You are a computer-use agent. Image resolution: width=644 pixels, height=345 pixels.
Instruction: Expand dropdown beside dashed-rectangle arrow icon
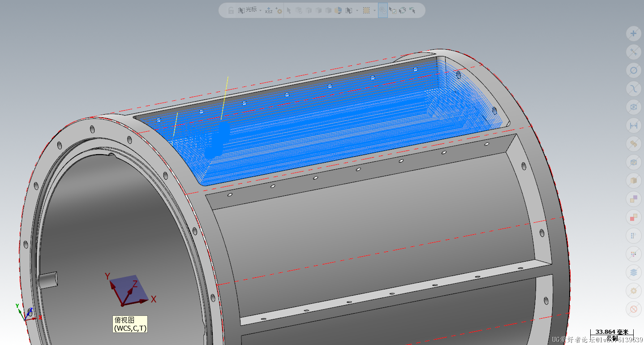click(357, 10)
